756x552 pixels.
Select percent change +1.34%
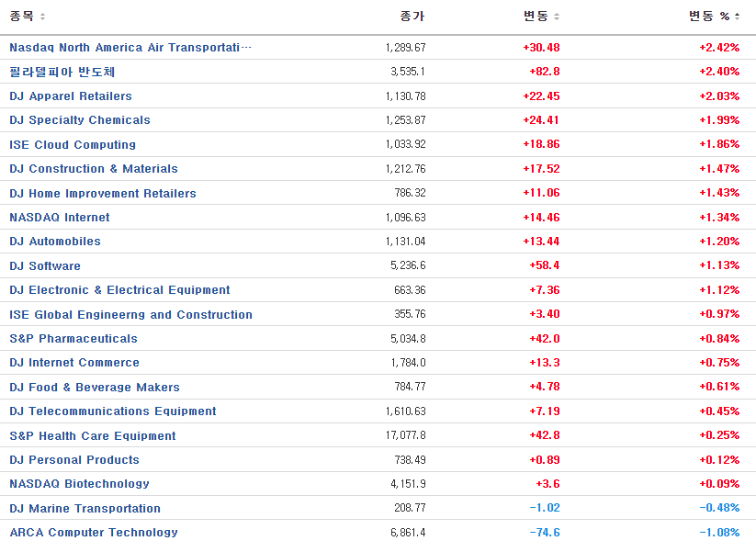click(x=719, y=218)
